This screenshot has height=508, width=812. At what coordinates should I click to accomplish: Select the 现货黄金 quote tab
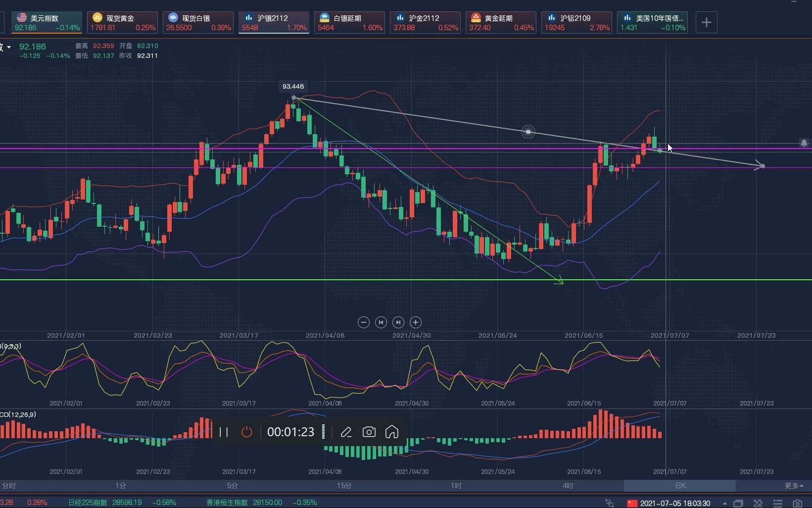pos(123,22)
